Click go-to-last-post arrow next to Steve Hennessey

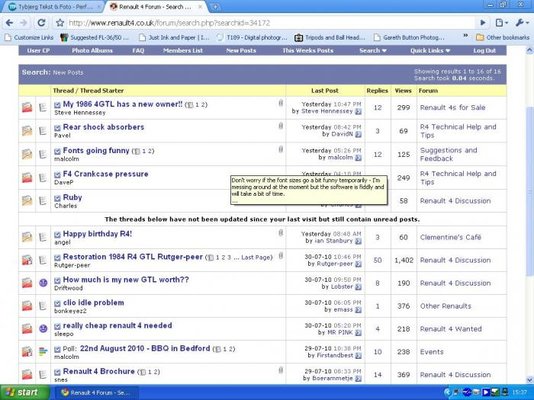point(358,111)
